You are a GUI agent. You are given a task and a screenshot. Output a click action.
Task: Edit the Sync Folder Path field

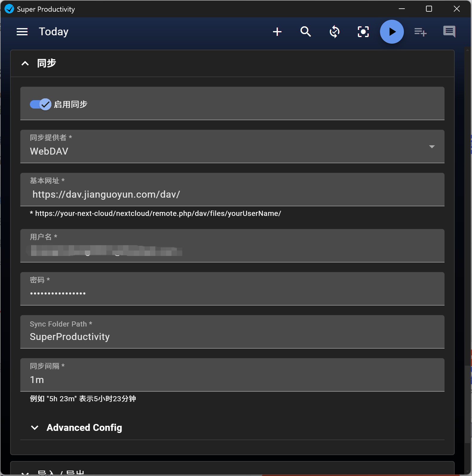point(232,337)
